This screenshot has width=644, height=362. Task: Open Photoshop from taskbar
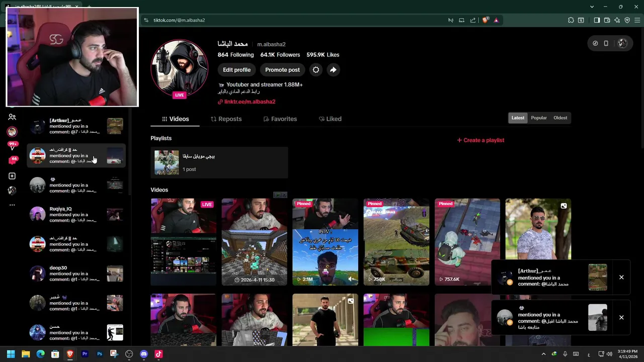coord(100,354)
